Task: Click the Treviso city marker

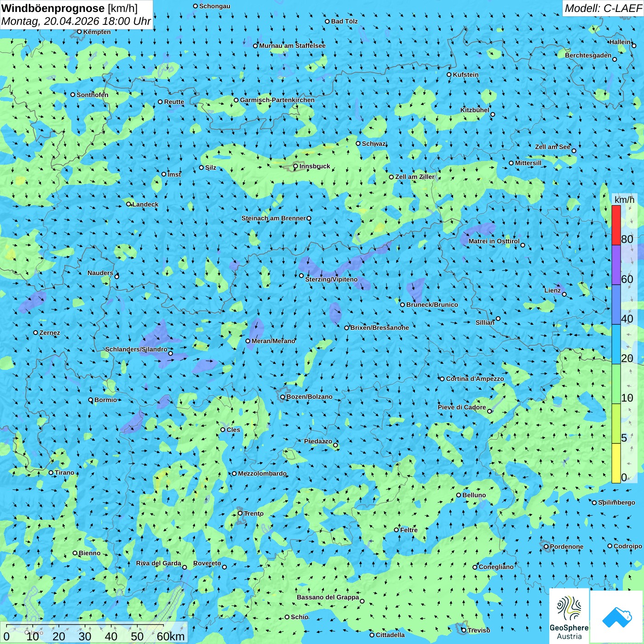Action: 464,630
